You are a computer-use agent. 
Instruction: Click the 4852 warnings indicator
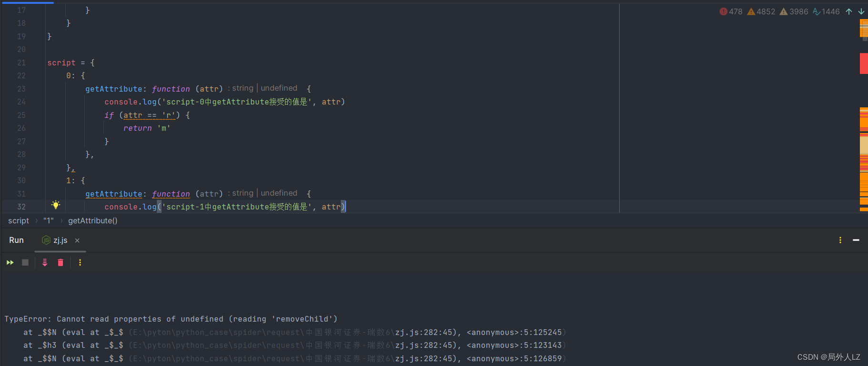pos(761,11)
